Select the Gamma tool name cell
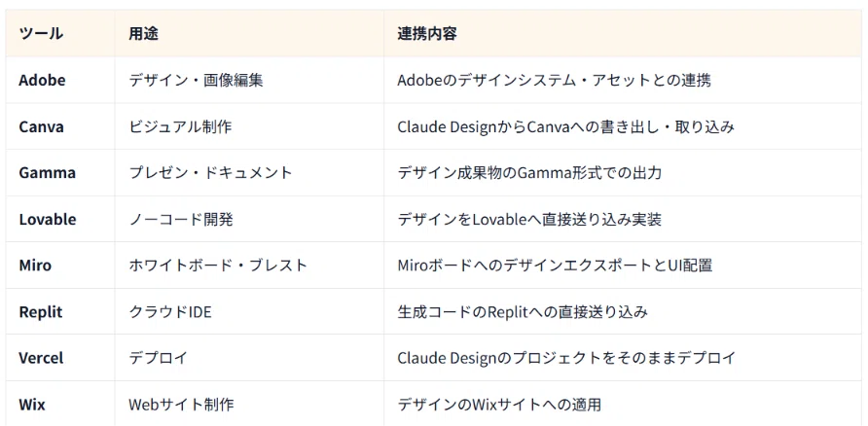 60,172
